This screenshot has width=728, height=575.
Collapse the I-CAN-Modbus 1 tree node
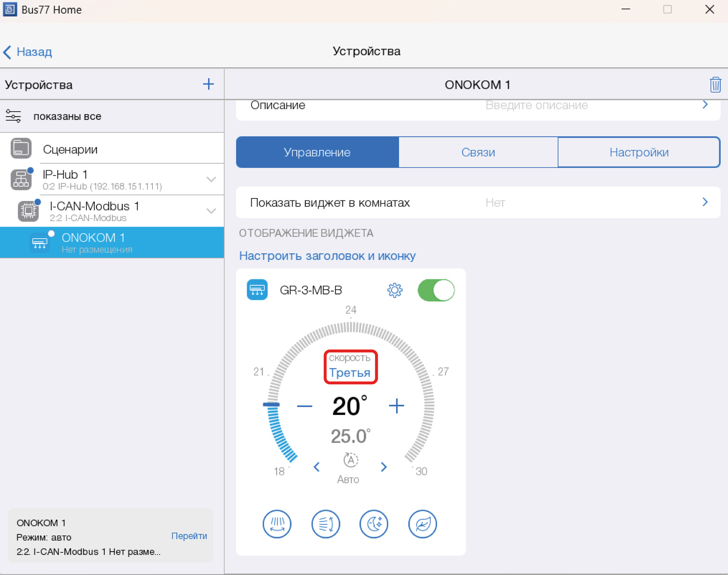[x=211, y=211]
